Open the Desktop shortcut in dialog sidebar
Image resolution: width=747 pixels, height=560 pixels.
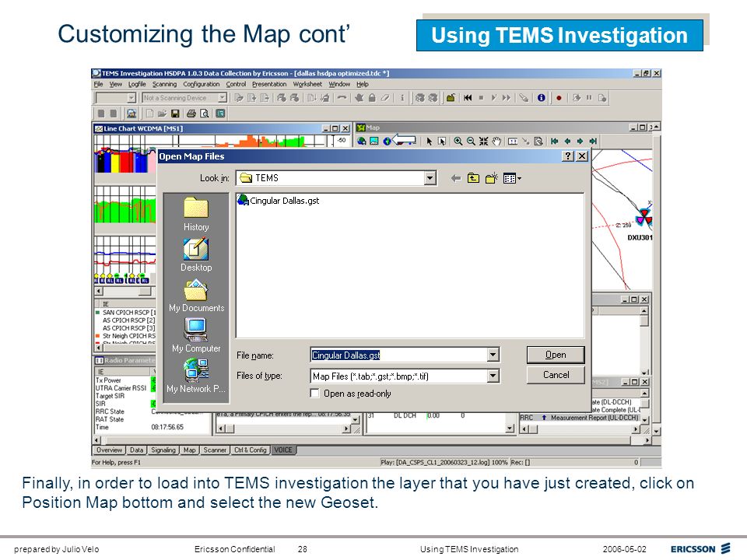point(196,255)
